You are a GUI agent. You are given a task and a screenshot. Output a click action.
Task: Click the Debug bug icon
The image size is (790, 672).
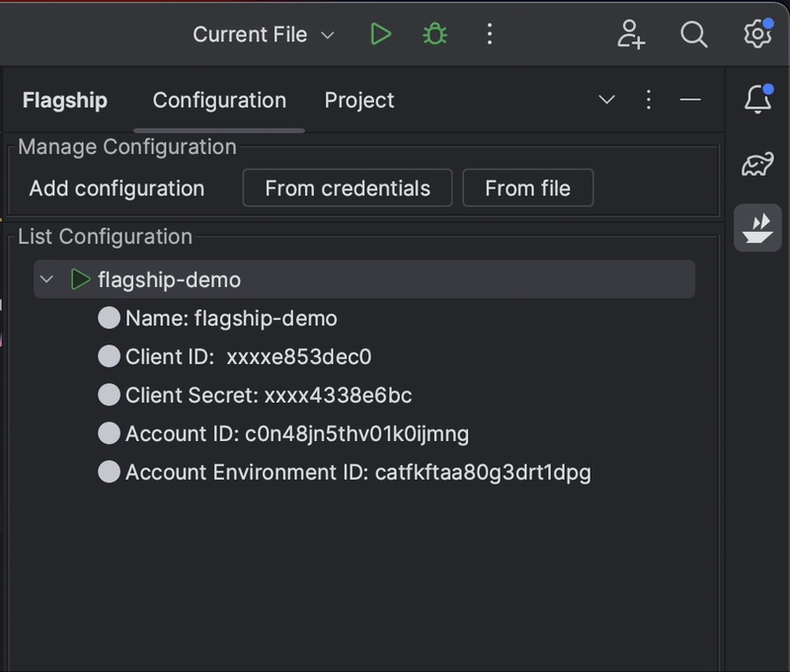pos(434,35)
